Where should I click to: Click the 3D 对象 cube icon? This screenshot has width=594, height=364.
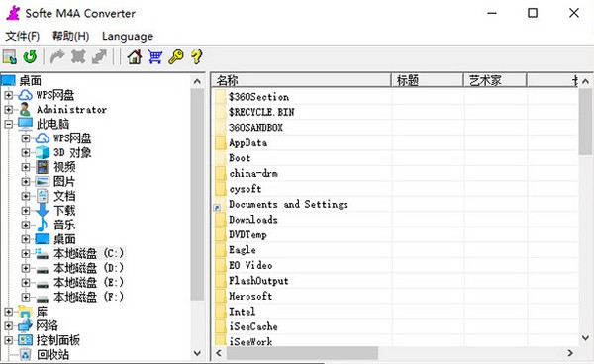pos(43,153)
